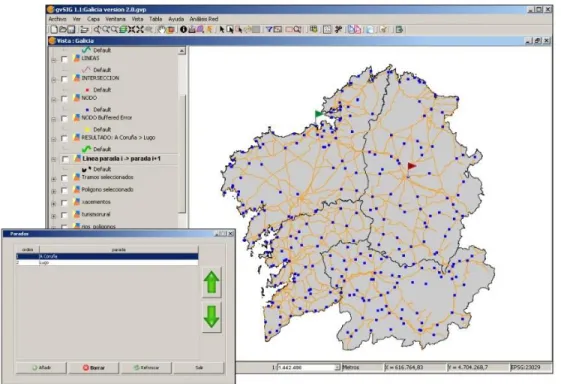
Task: Open the Análisis Red menu
Action: pyautogui.click(x=204, y=19)
